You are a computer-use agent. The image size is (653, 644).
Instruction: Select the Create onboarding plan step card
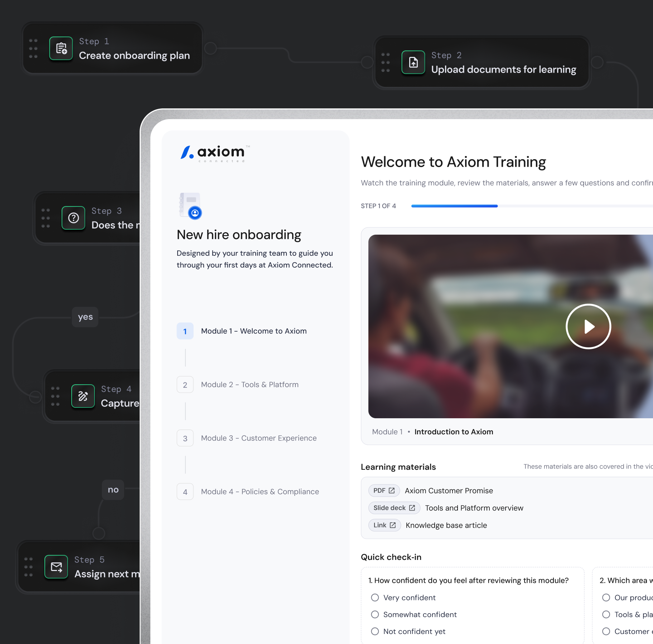tap(112, 48)
